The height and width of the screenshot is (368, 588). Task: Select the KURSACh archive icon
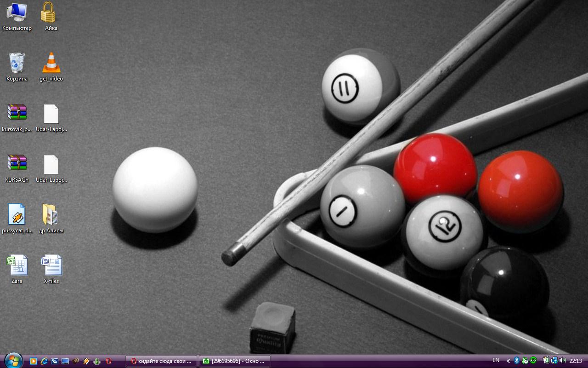click(17, 164)
